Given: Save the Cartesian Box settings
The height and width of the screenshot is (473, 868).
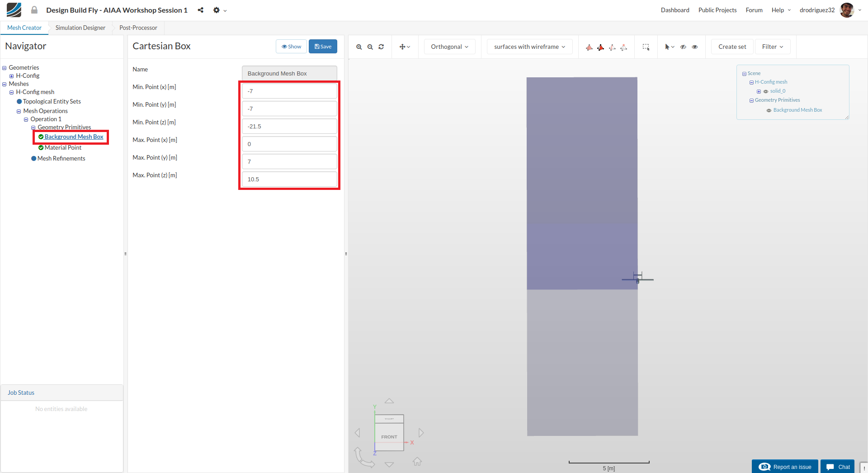Looking at the screenshot, I should 323,47.
